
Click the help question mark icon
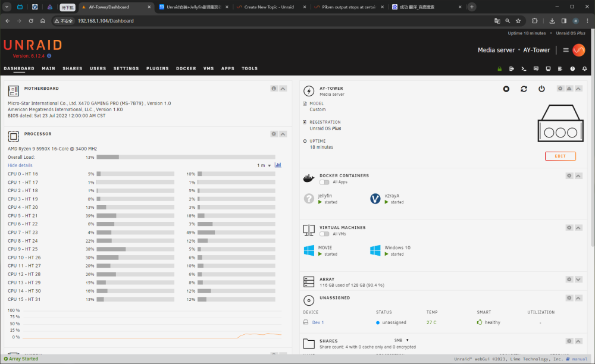point(572,68)
